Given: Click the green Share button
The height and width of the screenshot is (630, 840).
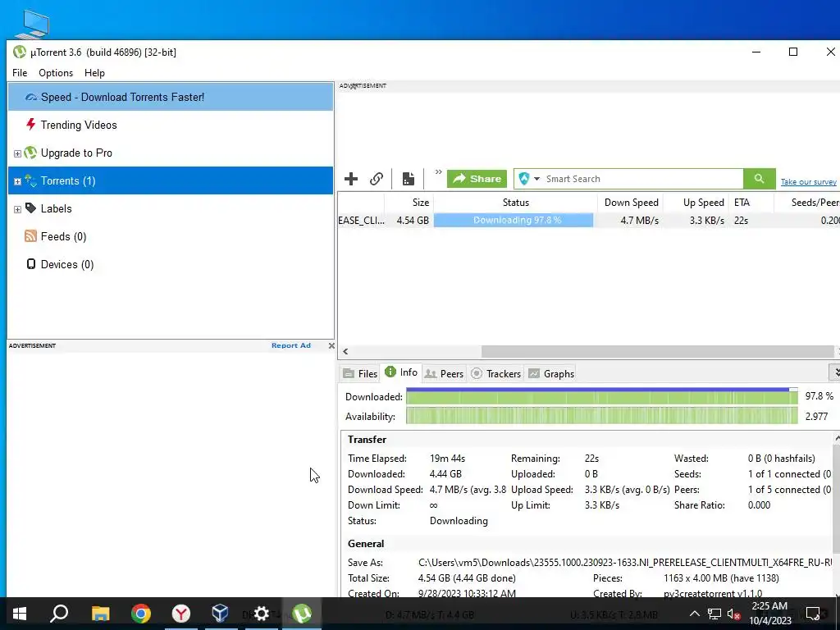Looking at the screenshot, I should point(477,179).
